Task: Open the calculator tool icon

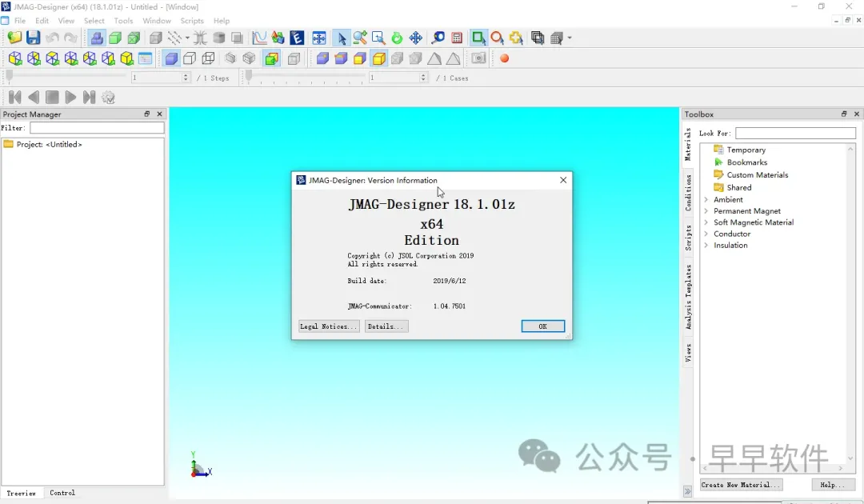Action: pyautogui.click(x=457, y=38)
